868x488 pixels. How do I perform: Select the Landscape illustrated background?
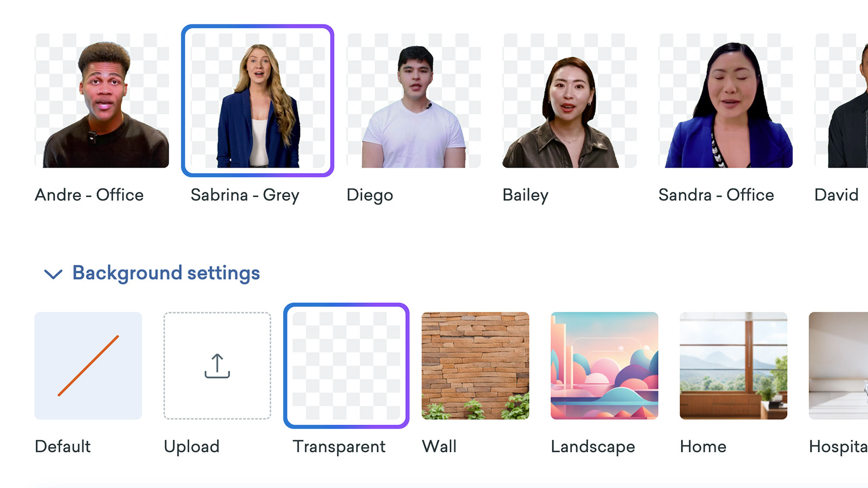(604, 366)
